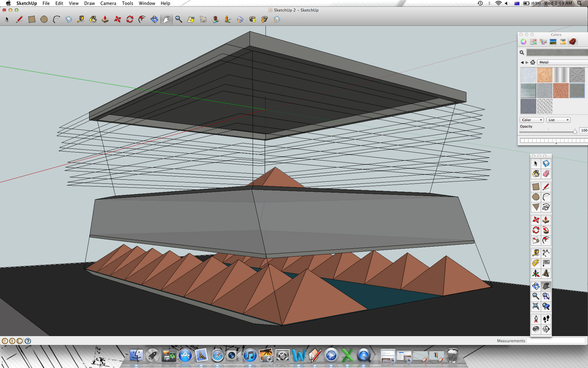Switch to the brick texture palette view
Screen dimensions: 588x368
coord(573,41)
